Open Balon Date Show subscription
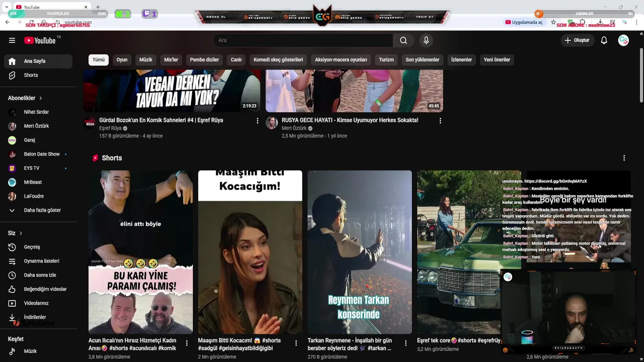Image resolution: width=644 pixels, height=362 pixels. [x=38, y=154]
